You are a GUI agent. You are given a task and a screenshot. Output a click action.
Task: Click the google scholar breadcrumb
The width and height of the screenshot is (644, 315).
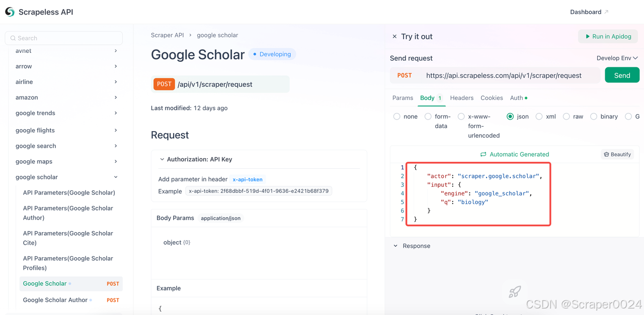[x=217, y=35]
